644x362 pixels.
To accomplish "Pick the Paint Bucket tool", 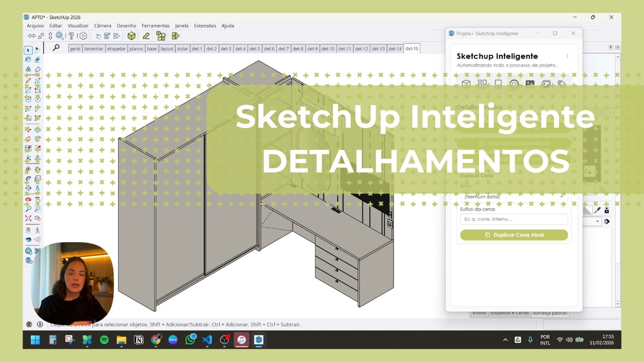I will coord(28,59).
